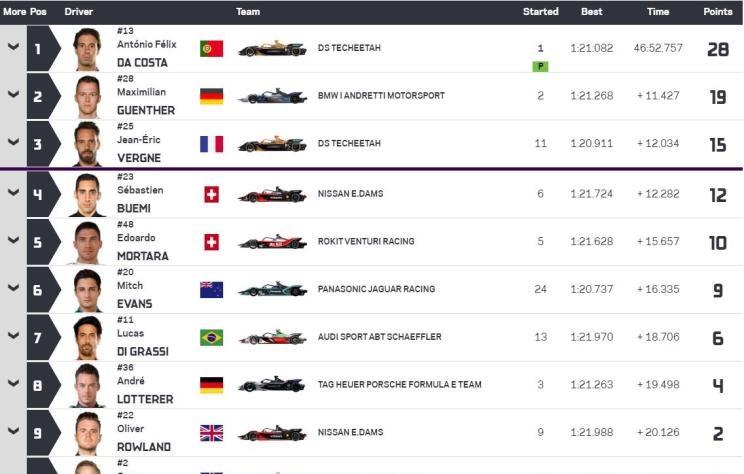The height and width of the screenshot is (474, 744).
Task: Click the TAG Heuer Porsche car image
Action: [x=272, y=385]
